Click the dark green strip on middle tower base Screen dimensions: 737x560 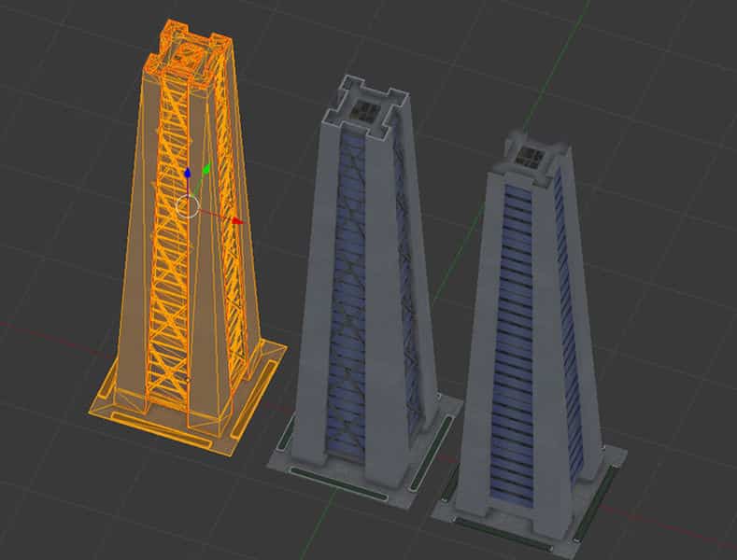(336, 483)
